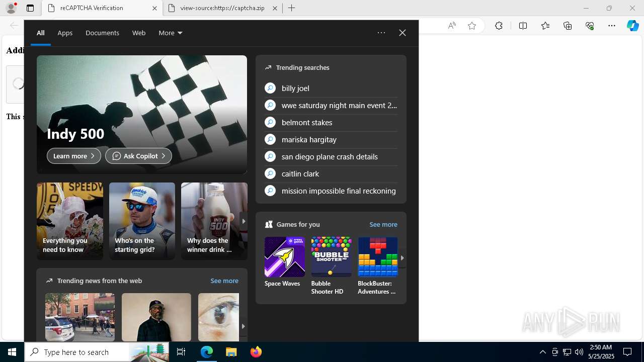
Task: Open Everything you need to know card
Action: click(70, 221)
